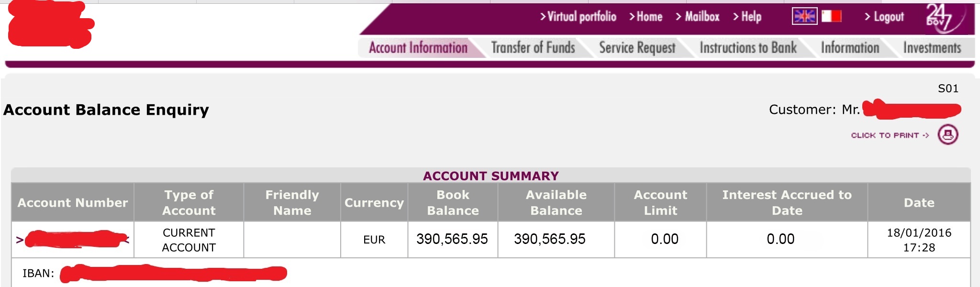Viewport: 980px width, 287px height.
Task: Click the Account Number column header
Action: [73, 202]
